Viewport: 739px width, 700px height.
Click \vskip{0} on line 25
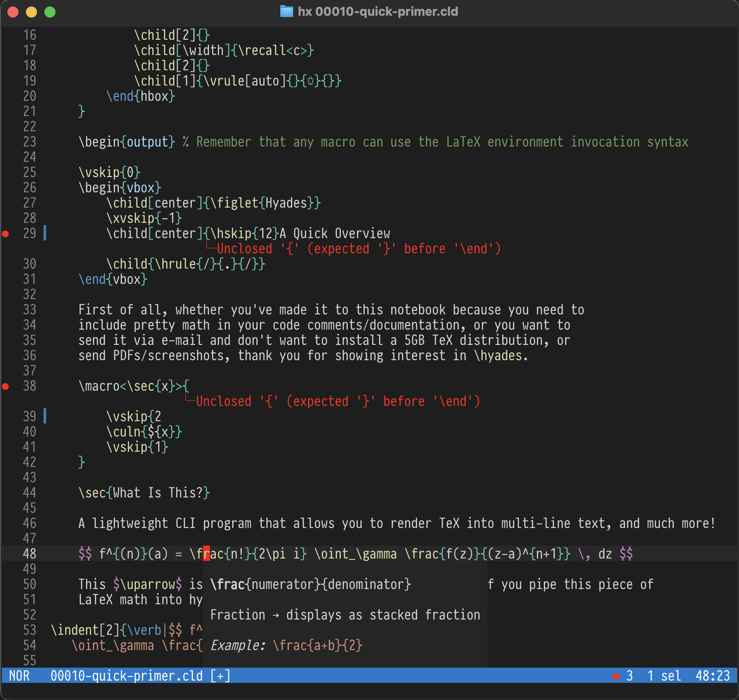[x=110, y=172]
